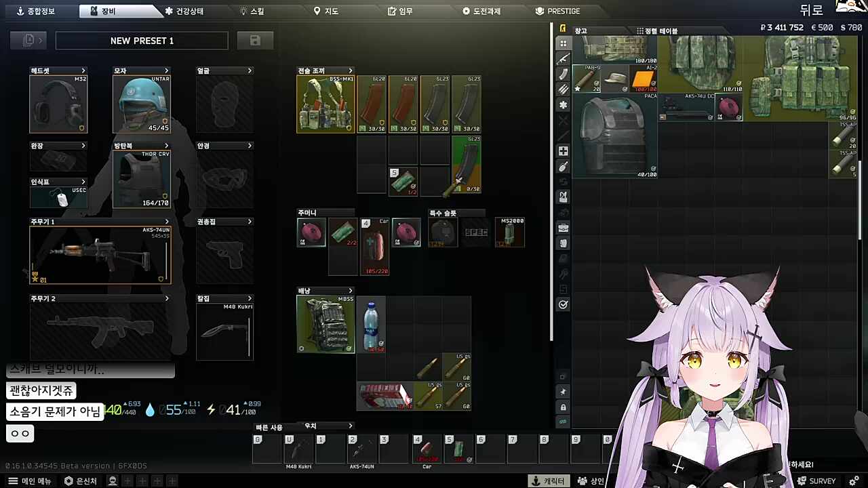Screen dimensions: 868x488
Task: Filter stash by gear asterisk icon
Action: coord(563,105)
